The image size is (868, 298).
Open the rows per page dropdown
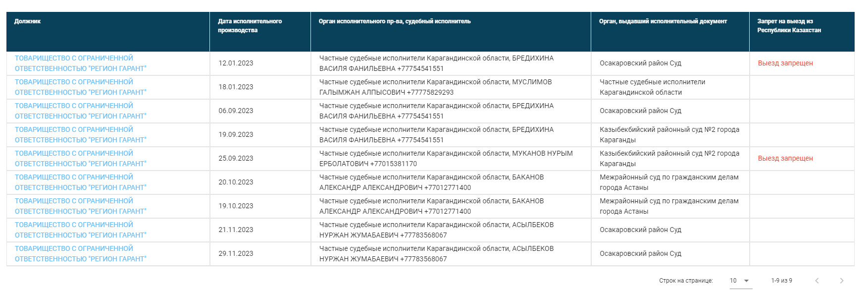740,281
